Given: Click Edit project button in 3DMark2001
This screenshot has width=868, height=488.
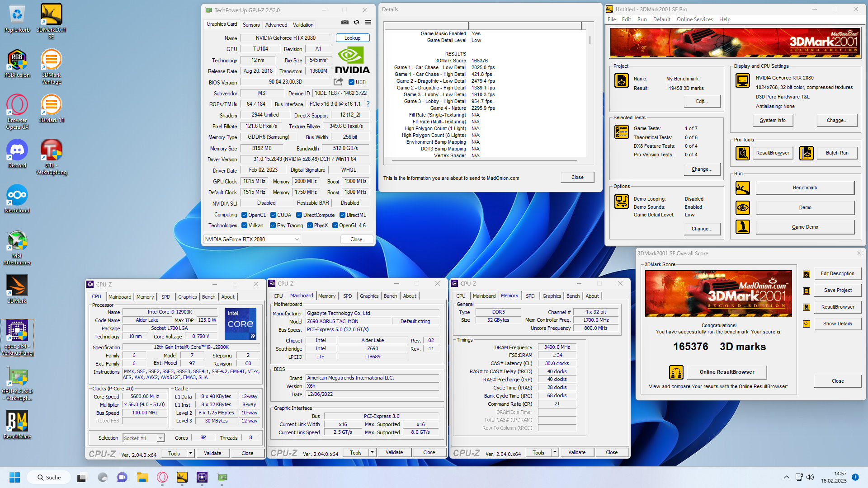Looking at the screenshot, I should point(702,101).
